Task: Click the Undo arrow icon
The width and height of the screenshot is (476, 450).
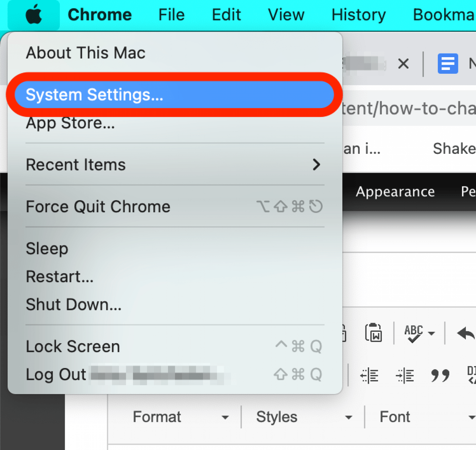Action: tap(466, 333)
